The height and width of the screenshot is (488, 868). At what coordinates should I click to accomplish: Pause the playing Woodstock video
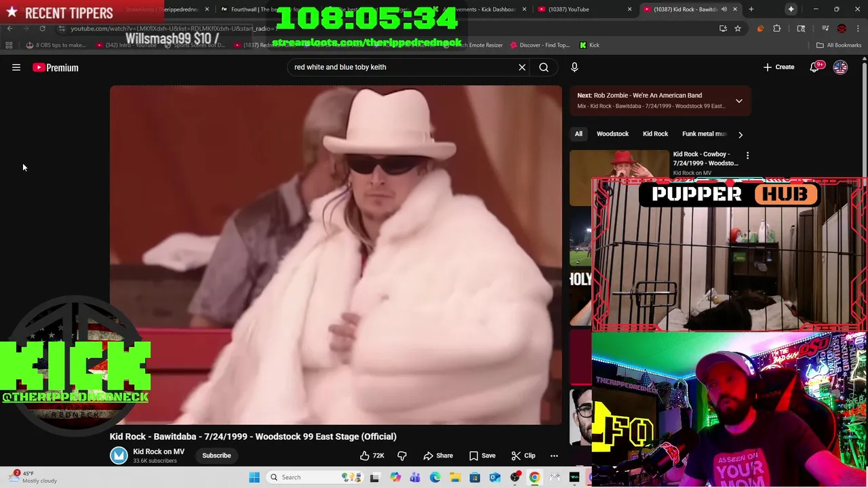336,255
